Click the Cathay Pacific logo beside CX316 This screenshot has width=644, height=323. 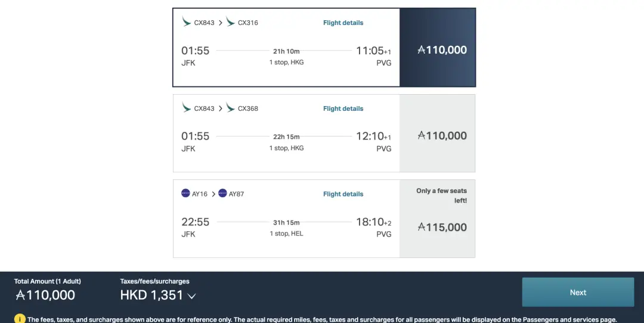pos(230,22)
